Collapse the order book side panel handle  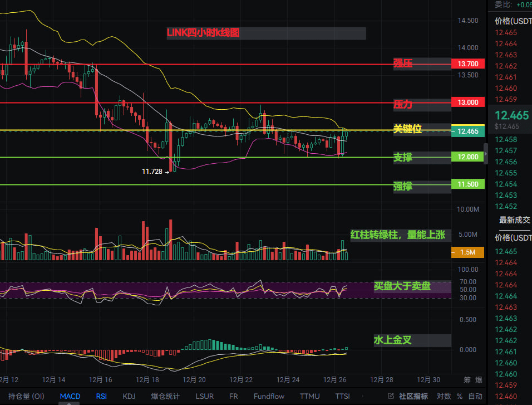click(x=486, y=154)
